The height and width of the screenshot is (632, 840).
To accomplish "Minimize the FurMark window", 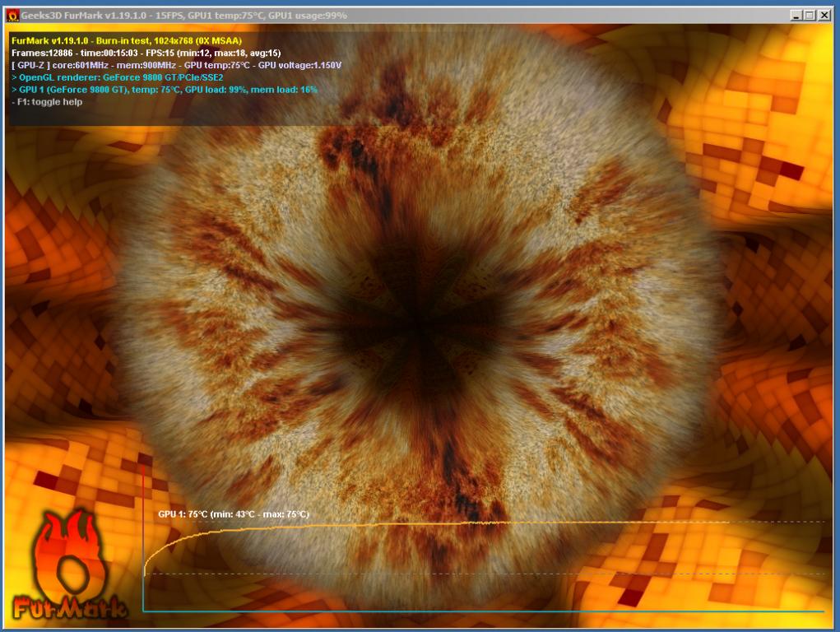I will 796,16.
